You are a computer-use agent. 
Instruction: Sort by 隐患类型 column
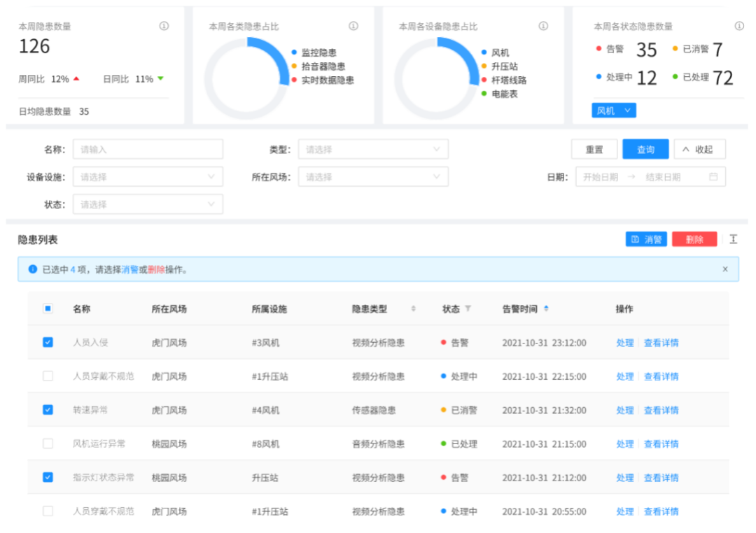pyautogui.click(x=413, y=308)
